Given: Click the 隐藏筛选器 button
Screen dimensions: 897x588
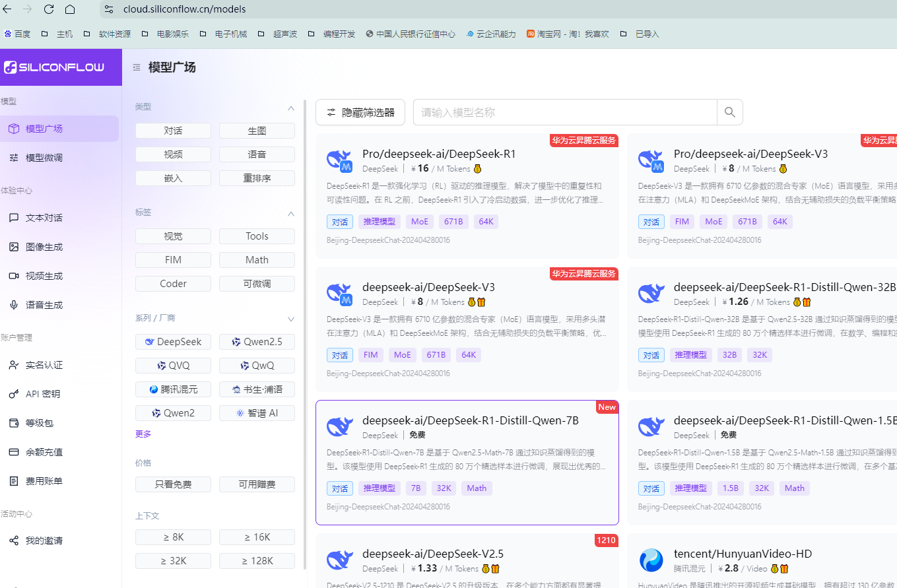Looking at the screenshot, I should tap(360, 112).
